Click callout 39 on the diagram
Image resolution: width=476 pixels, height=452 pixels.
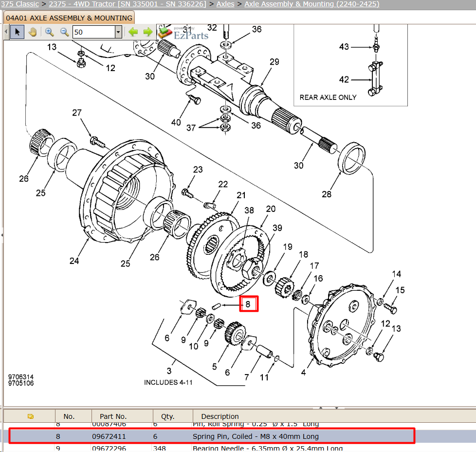277,228
